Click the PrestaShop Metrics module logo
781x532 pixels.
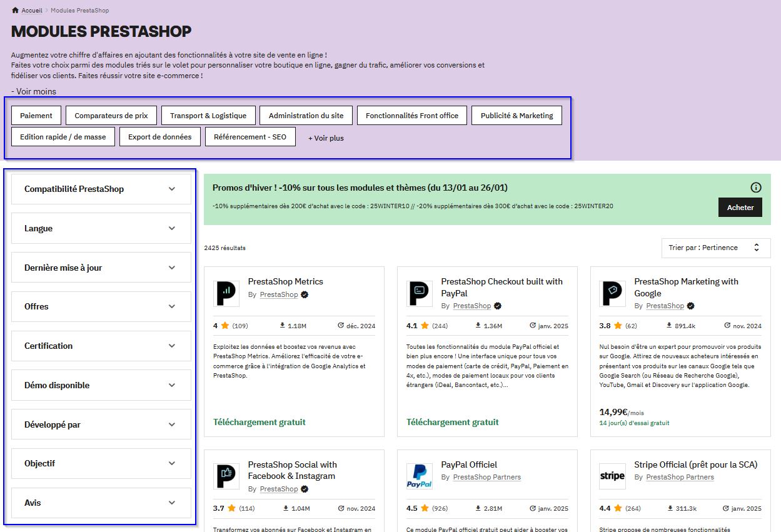click(x=226, y=293)
